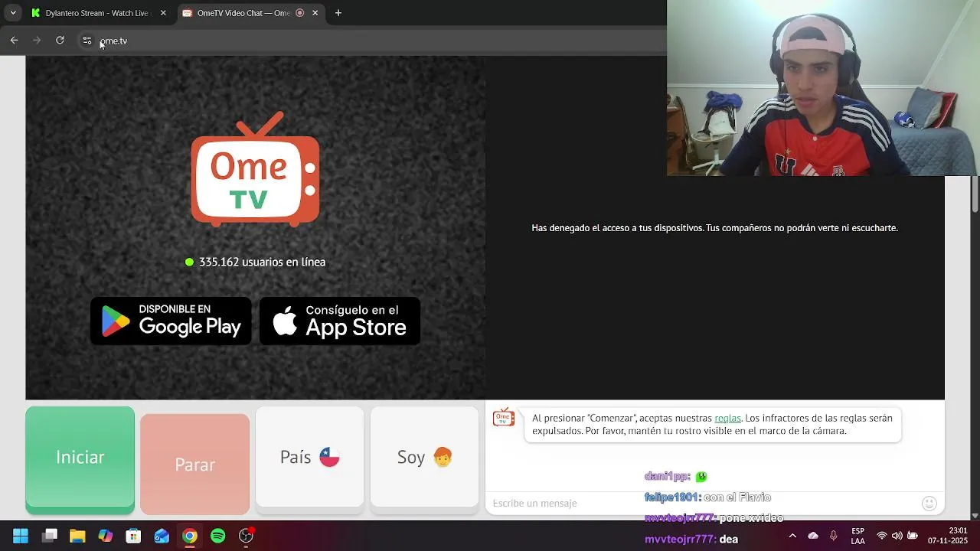Focus the Escribe un mensaje field
This screenshot has height=551, width=980.
[x=703, y=503]
